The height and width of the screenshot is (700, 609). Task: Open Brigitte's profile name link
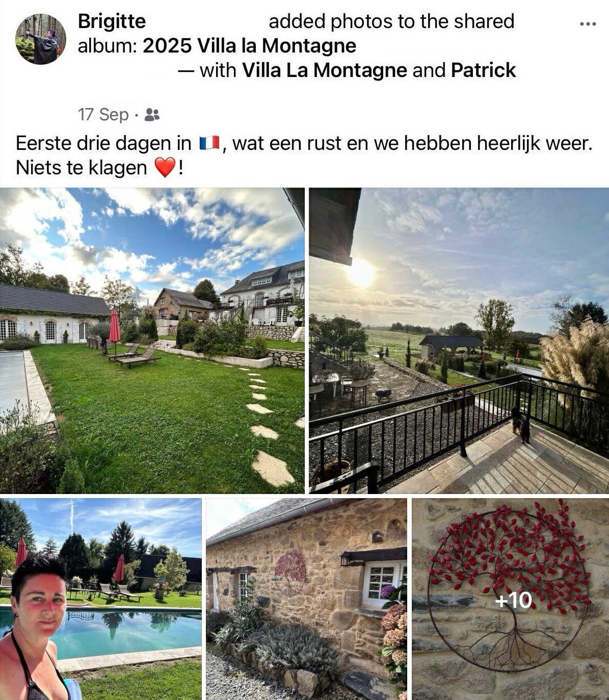pos(112,21)
